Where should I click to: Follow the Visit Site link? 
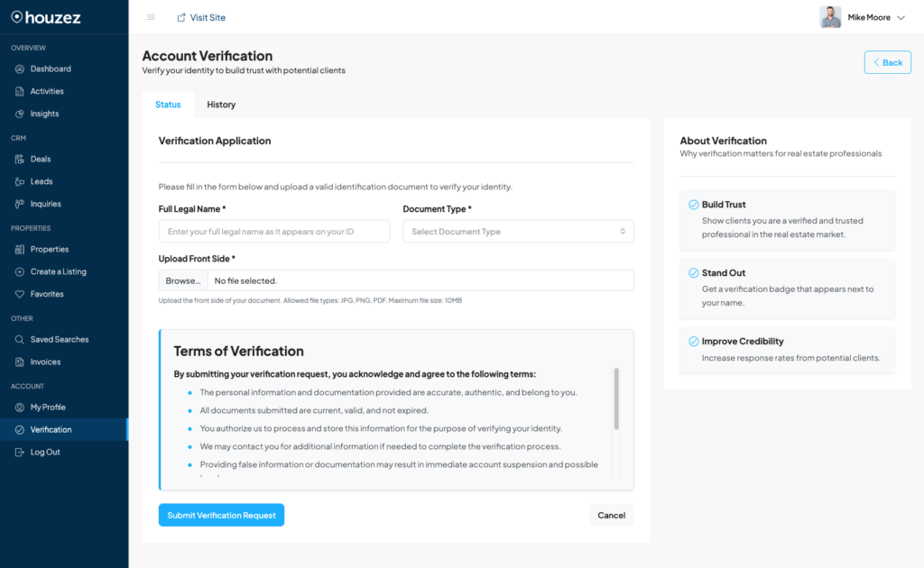pos(201,17)
